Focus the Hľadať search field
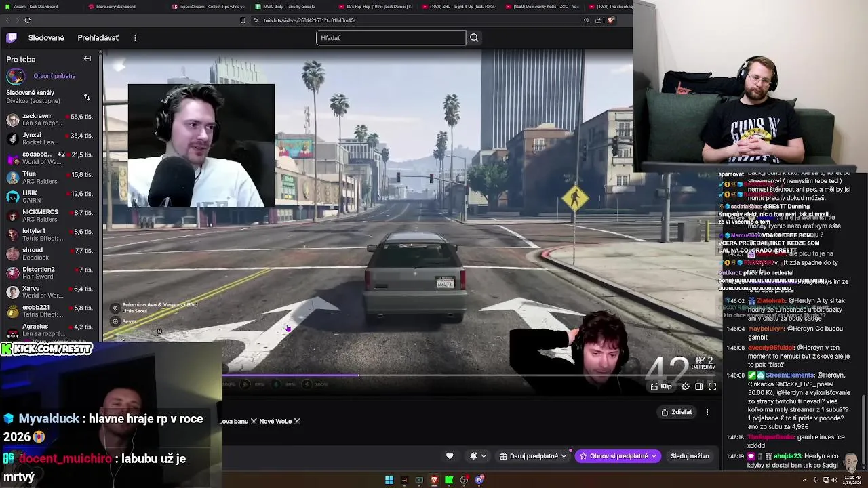868x488 pixels. tap(391, 37)
